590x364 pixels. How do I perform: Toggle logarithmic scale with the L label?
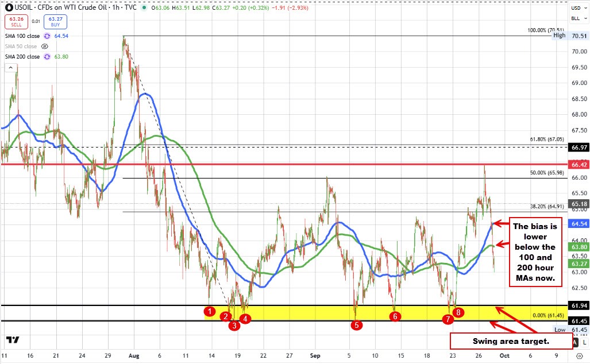pyautogui.click(x=584, y=342)
